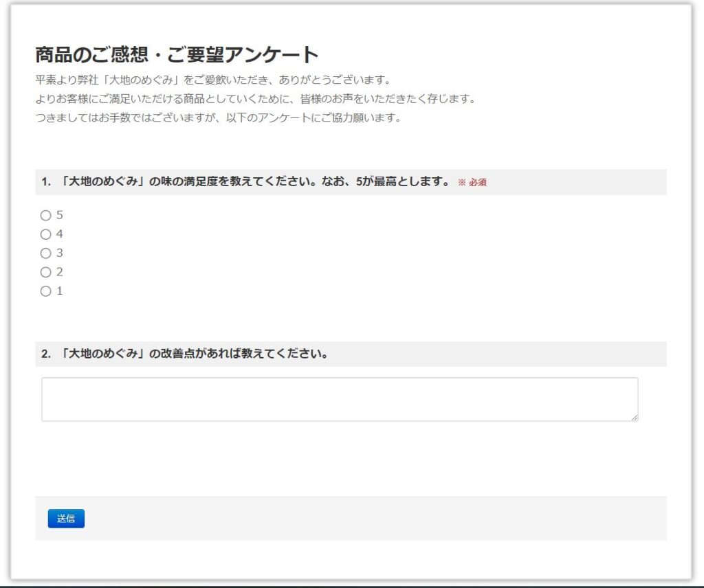Select the lowest rating 1 radio button
Image resolution: width=704 pixels, height=588 pixels.
pos(46,291)
